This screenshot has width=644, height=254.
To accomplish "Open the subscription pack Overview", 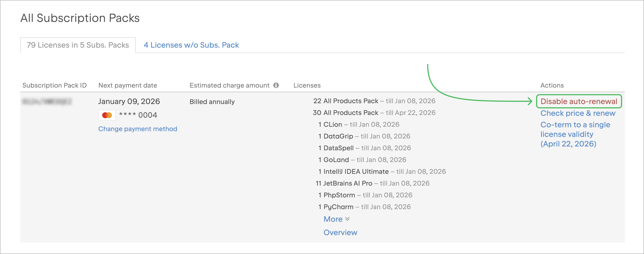I will 340,232.
